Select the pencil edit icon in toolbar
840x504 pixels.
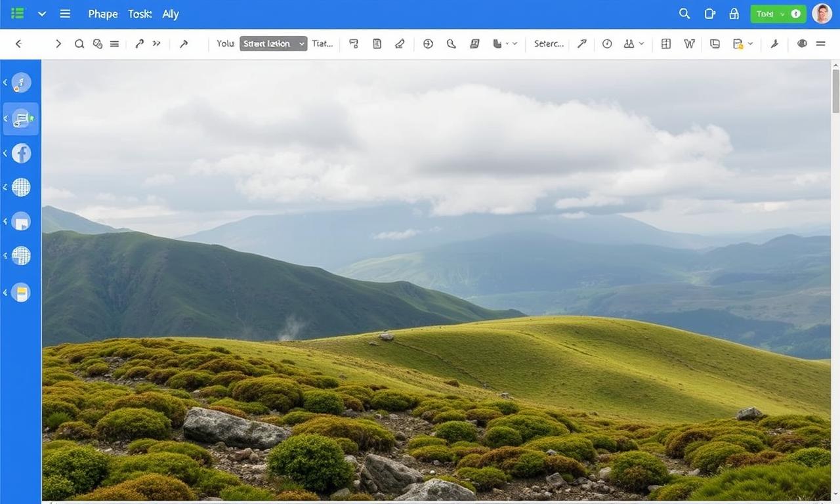coord(400,44)
